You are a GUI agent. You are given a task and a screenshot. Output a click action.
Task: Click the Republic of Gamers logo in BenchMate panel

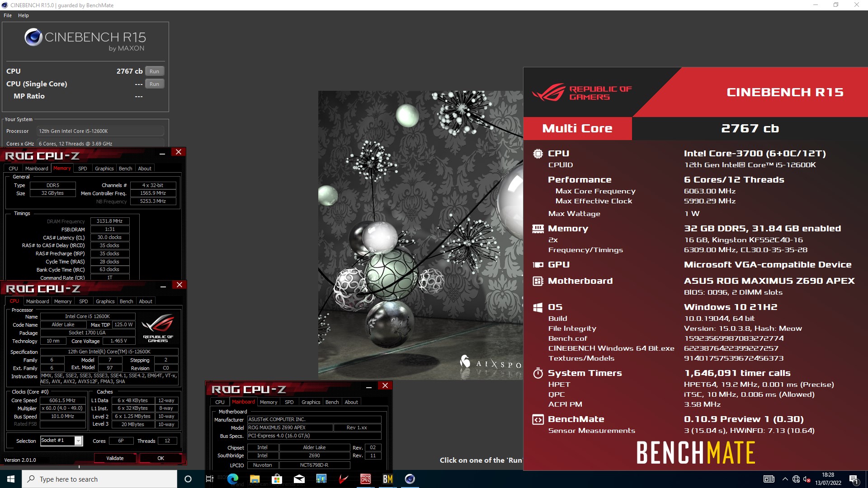pos(582,92)
